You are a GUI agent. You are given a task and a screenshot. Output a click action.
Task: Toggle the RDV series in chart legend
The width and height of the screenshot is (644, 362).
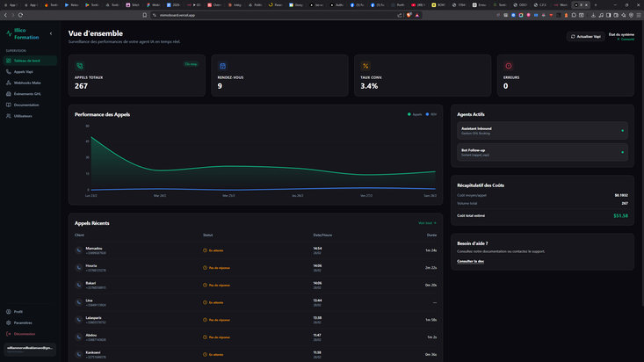click(431, 114)
